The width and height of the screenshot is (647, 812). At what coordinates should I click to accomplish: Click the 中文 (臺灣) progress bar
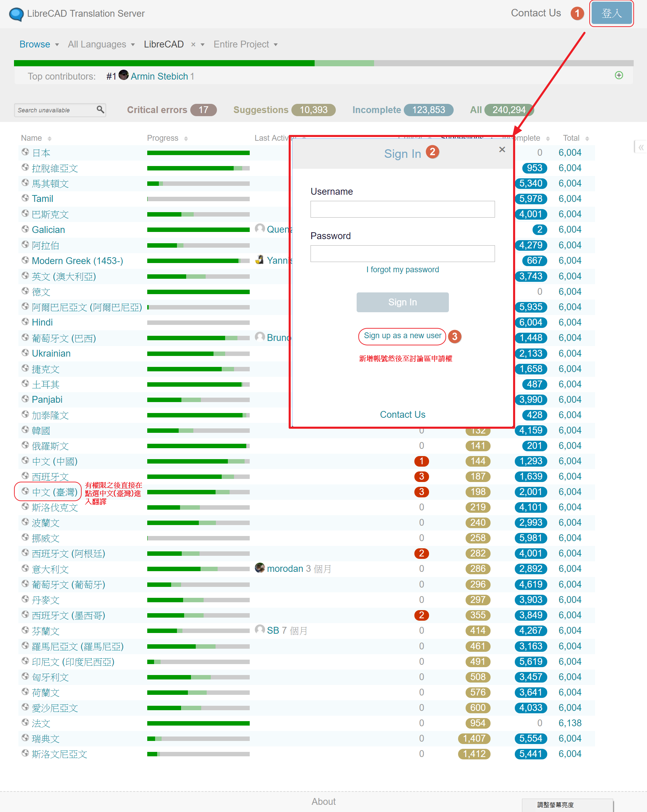click(198, 492)
